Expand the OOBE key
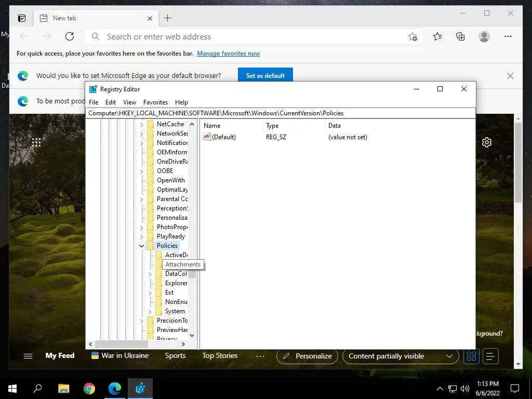Image resolution: width=532 pixels, height=399 pixels. click(141, 171)
